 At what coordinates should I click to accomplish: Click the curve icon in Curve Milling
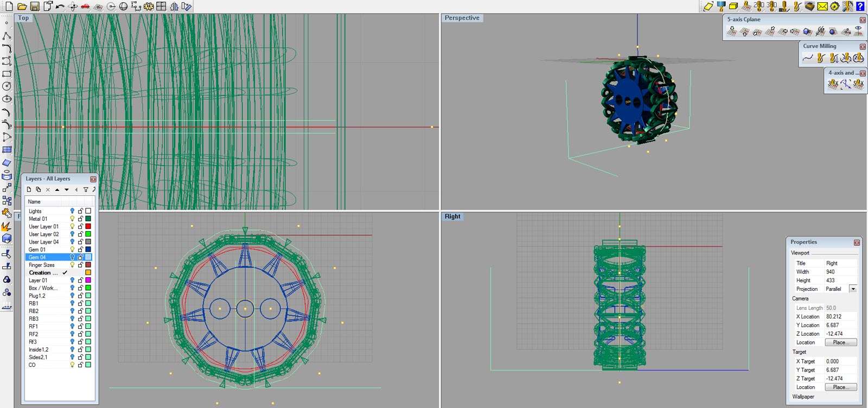pos(808,58)
